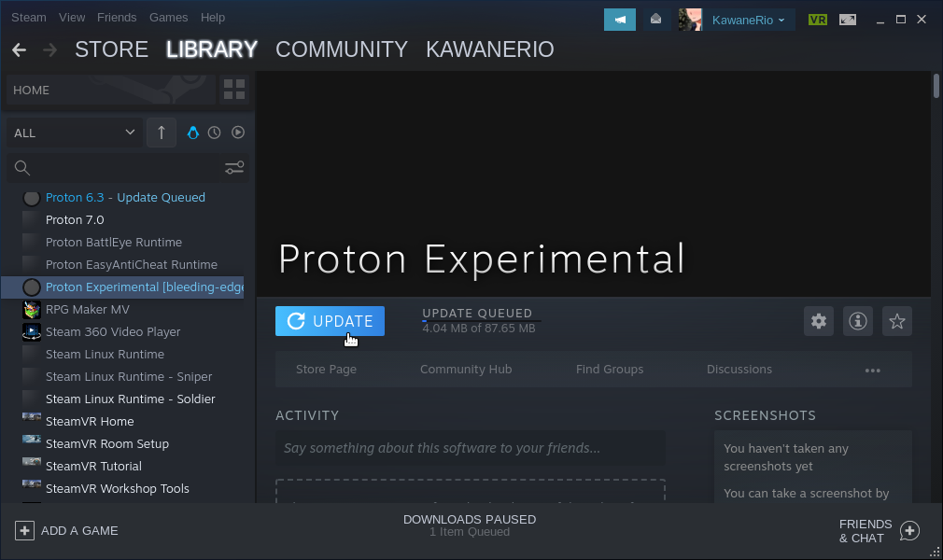Viewport: 943px width, 560px height.
Task: Open the collections grid view icon
Action: [234, 90]
